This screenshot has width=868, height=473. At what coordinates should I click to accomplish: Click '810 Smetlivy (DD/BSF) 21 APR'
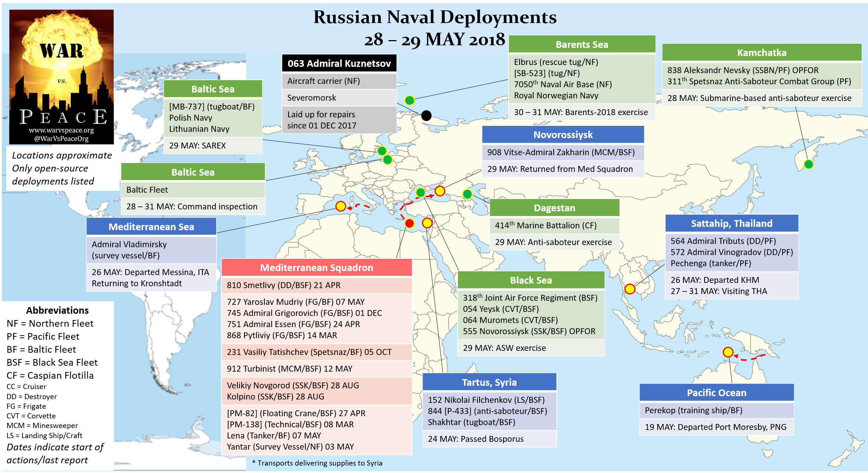tap(283, 285)
